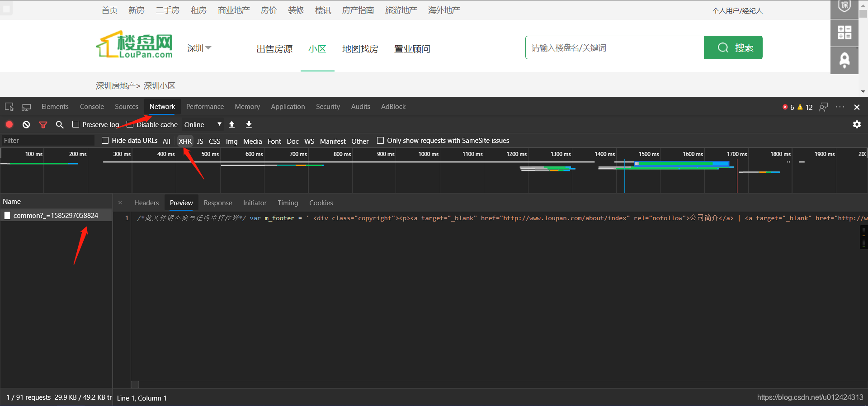
Task: Open the Application tab
Action: coord(288,107)
